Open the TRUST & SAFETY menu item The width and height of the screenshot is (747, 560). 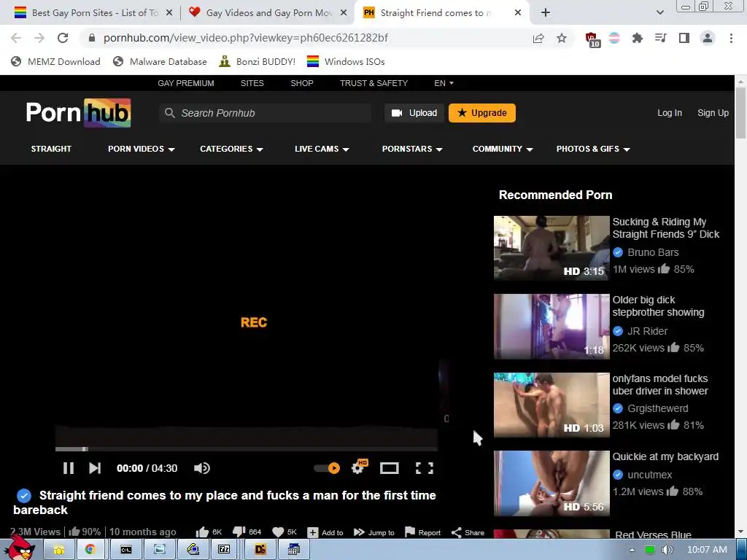point(374,83)
